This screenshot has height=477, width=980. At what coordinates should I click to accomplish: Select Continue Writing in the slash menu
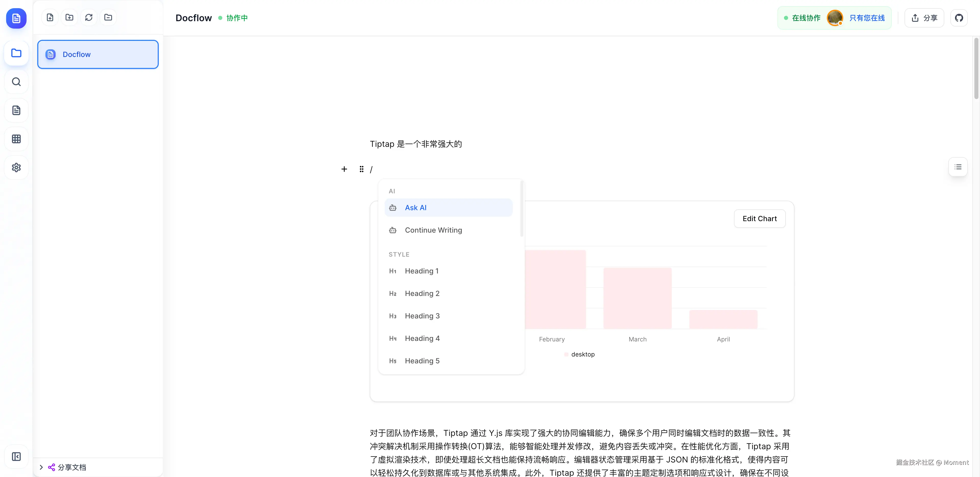click(x=433, y=230)
